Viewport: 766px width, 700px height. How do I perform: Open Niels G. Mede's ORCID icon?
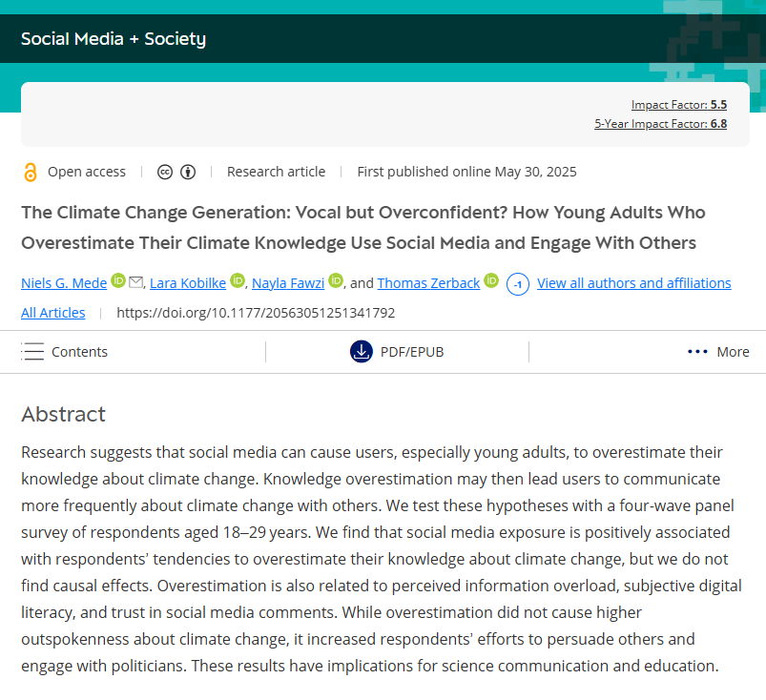coord(118,281)
